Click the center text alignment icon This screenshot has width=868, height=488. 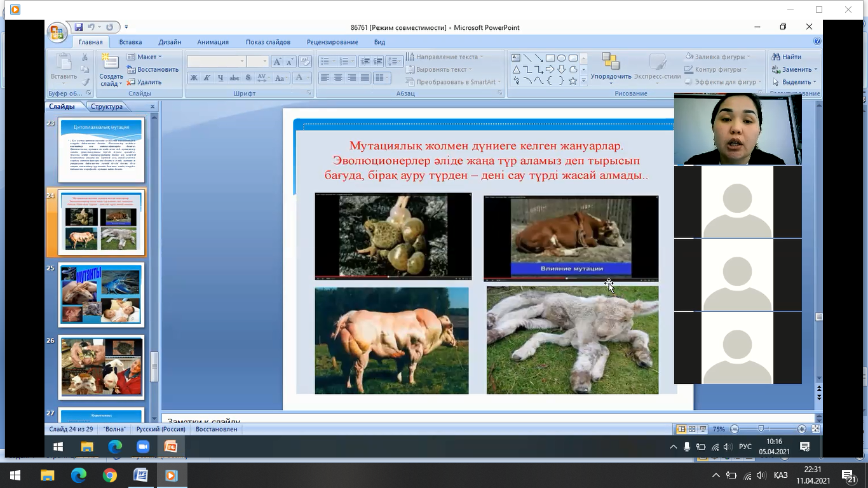338,78
